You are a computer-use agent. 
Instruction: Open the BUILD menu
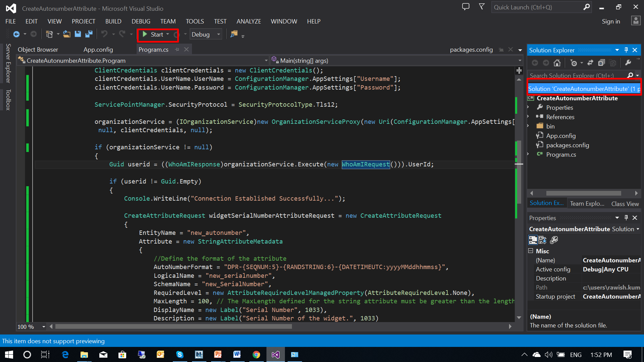coord(113,21)
